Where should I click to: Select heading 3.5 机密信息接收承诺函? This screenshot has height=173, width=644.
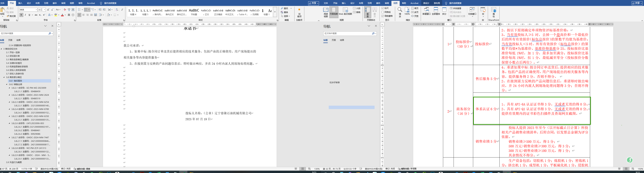tap(17, 67)
